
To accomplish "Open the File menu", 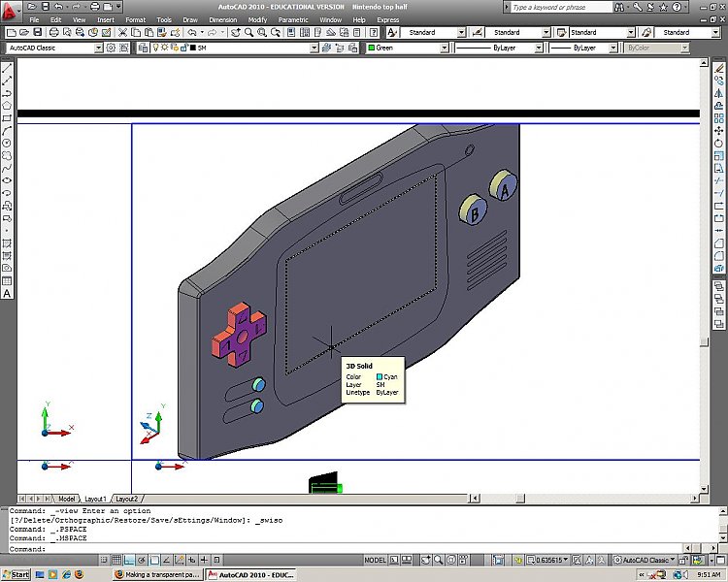I will click(34, 20).
